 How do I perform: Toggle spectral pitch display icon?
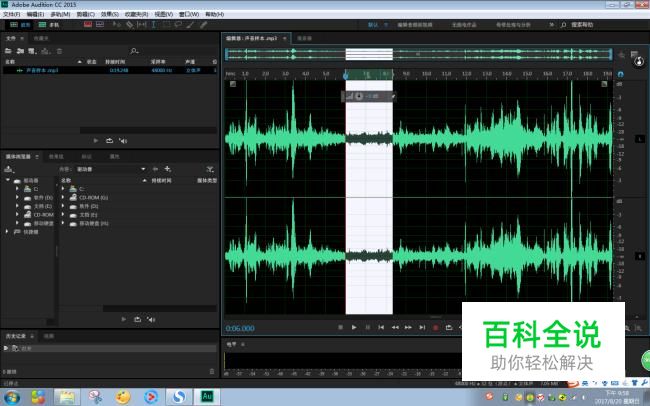tap(100, 24)
